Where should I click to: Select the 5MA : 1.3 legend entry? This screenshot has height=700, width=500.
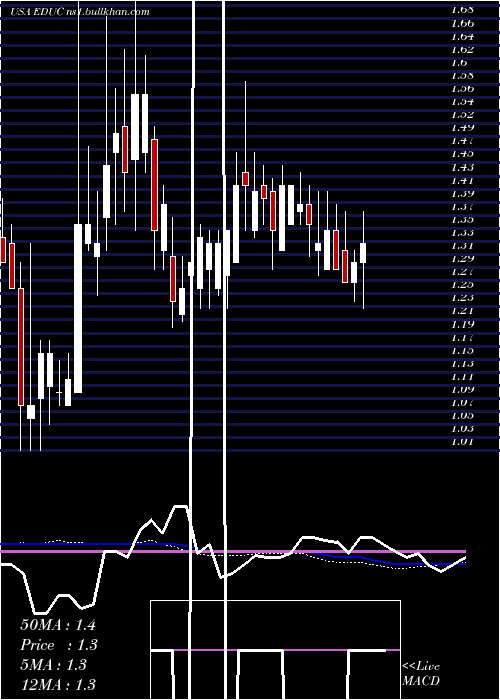point(53,665)
